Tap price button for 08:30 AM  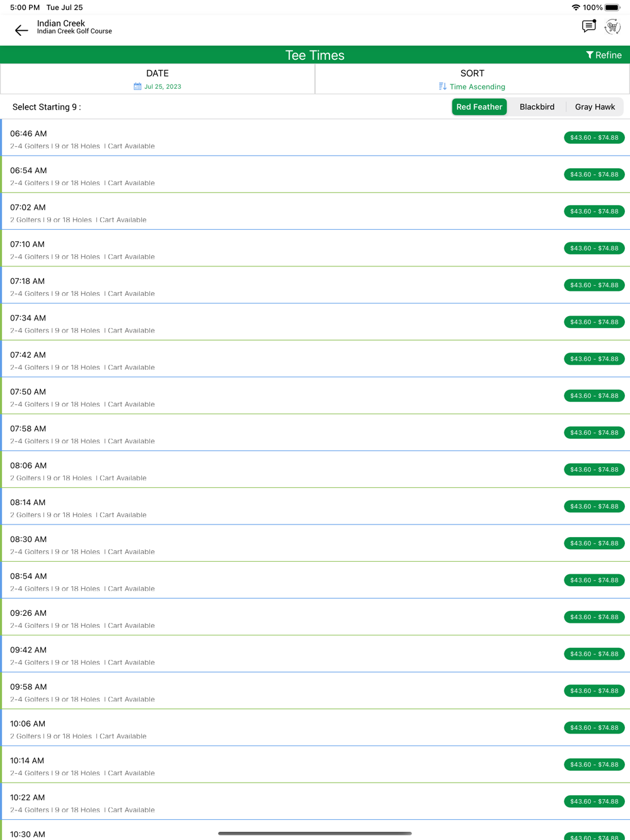(594, 543)
